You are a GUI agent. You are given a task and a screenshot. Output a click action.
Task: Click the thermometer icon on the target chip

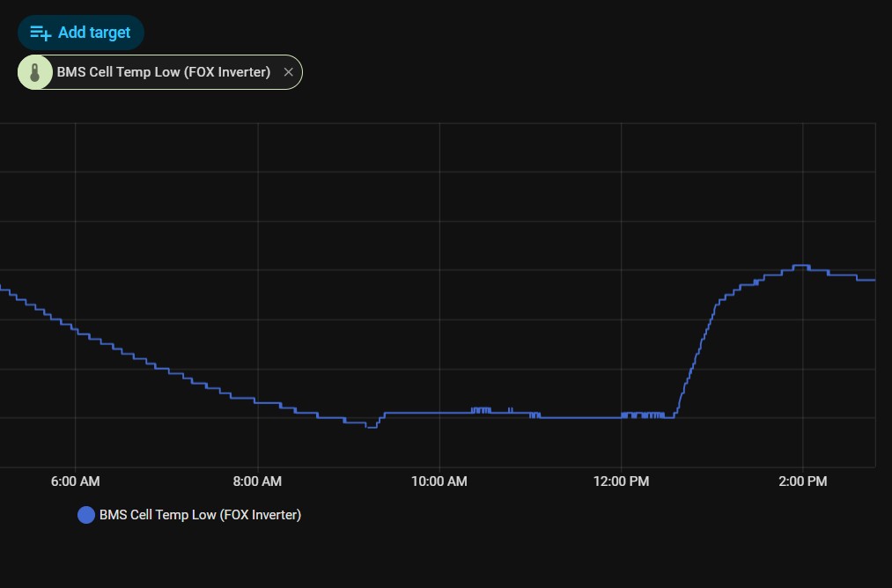tap(35, 72)
